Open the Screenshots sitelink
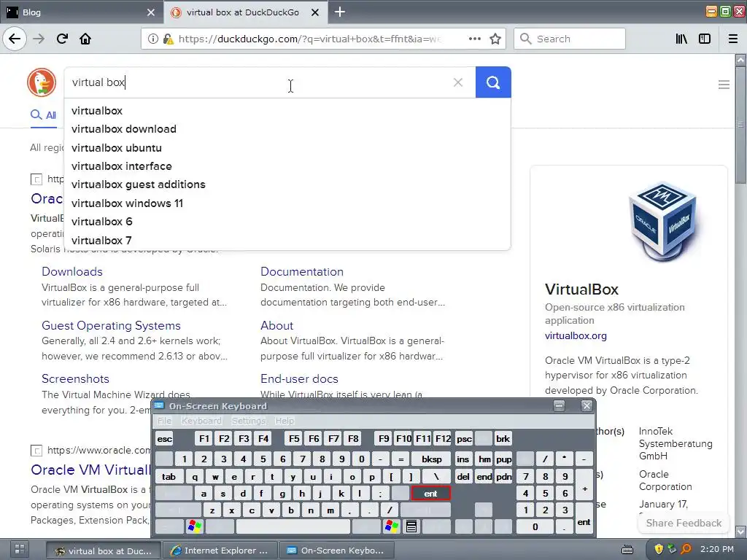This screenshot has width=747, height=560. coord(75,378)
